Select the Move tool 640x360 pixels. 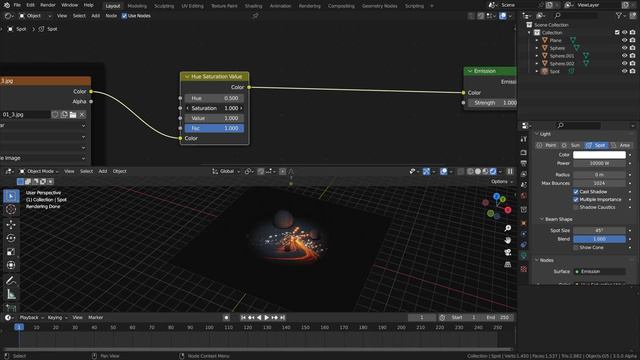pos(11,224)
